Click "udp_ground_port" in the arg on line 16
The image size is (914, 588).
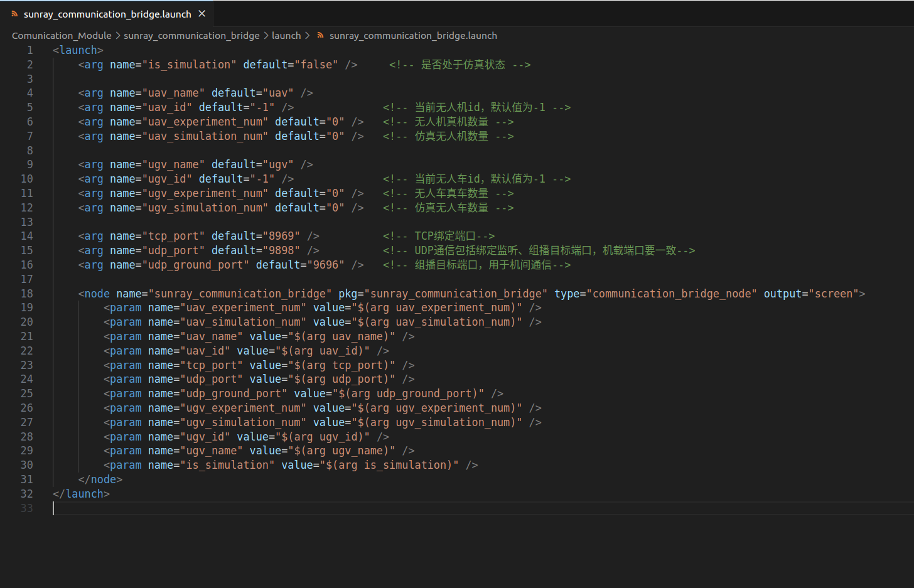196,265
